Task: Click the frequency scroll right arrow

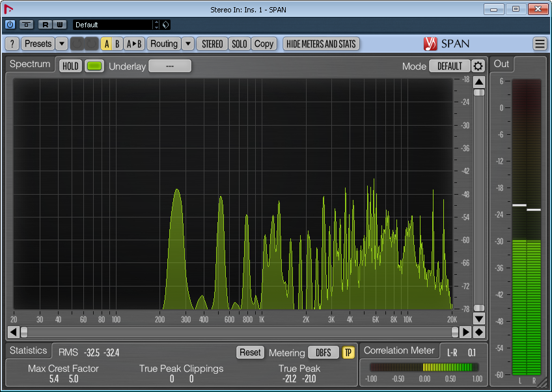Action: 465,332
